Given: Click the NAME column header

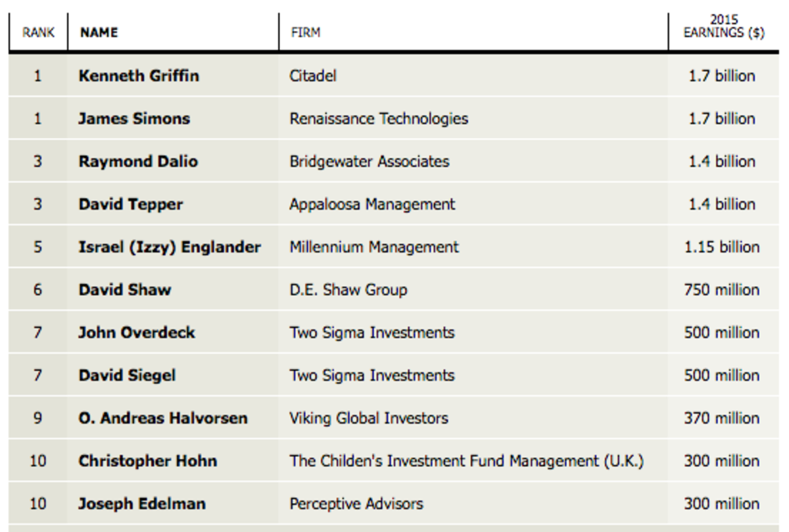Looking at the screenshot, I should pyautogui.click(x=99, y=32).
